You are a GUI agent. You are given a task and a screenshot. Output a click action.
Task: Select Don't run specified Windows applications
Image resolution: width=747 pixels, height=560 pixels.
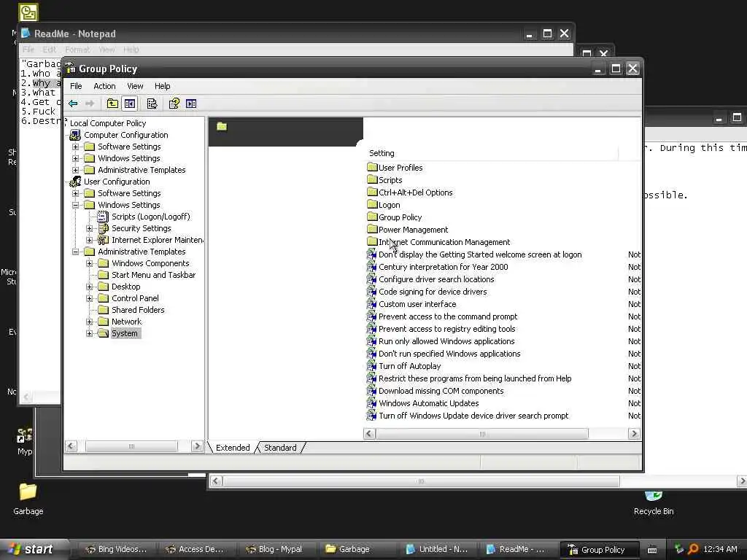(x=449, y=354)
